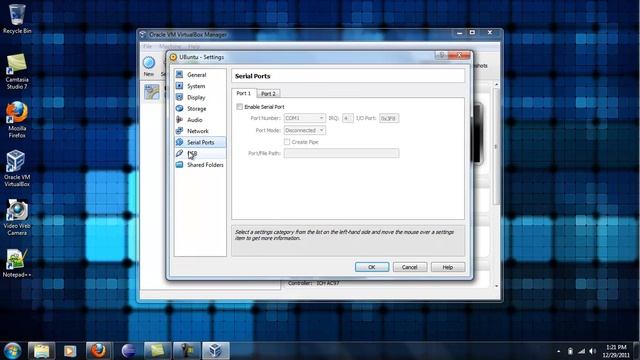640x360 pixels.
Task: Click the Cancel button
Action: pos(410,267)
